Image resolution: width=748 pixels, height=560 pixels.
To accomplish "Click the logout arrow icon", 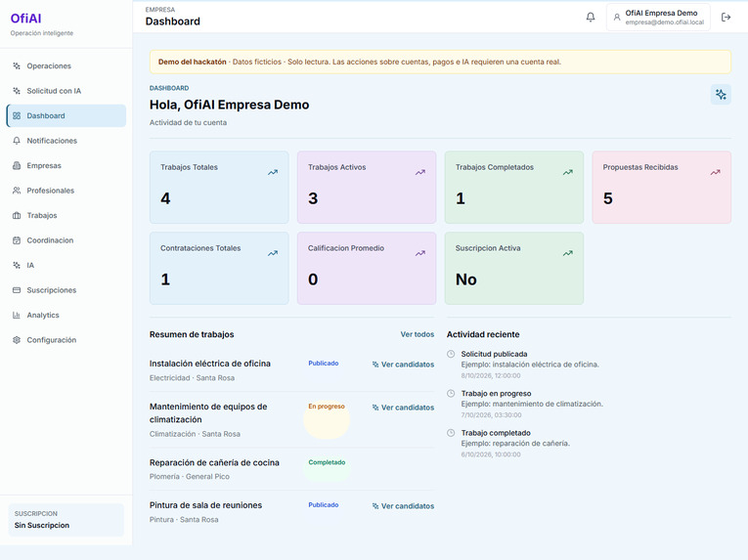I will (x=726, y=18).
